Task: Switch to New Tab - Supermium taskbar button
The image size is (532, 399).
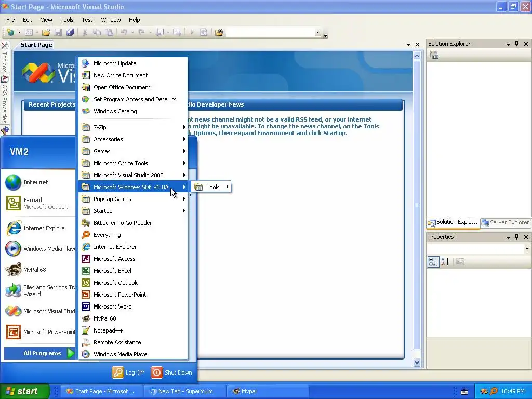Action: 184,391
